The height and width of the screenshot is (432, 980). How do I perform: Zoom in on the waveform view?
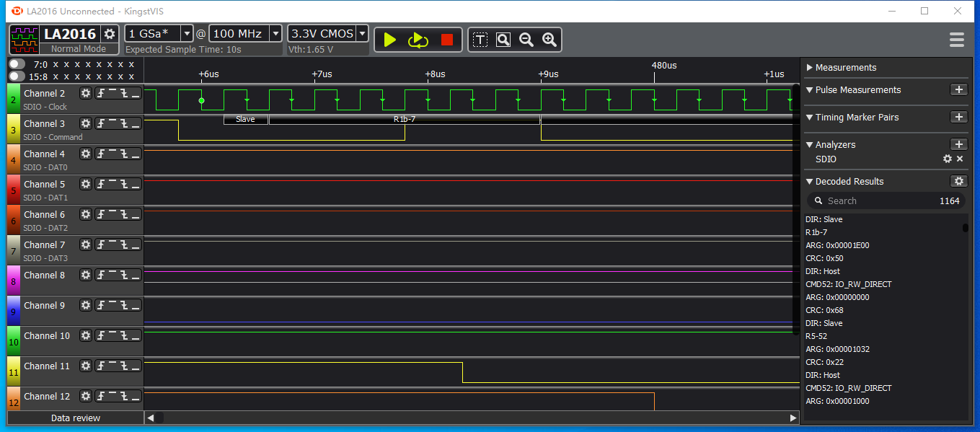(549, 40)
